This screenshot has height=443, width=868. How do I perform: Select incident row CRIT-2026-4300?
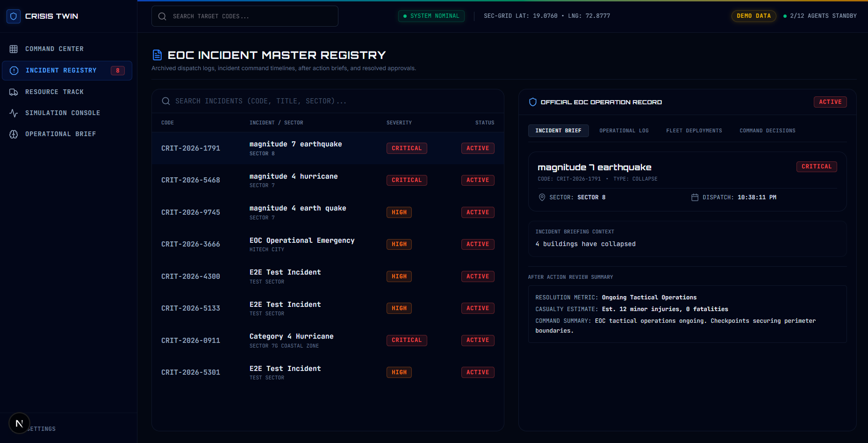click(328, 276)
